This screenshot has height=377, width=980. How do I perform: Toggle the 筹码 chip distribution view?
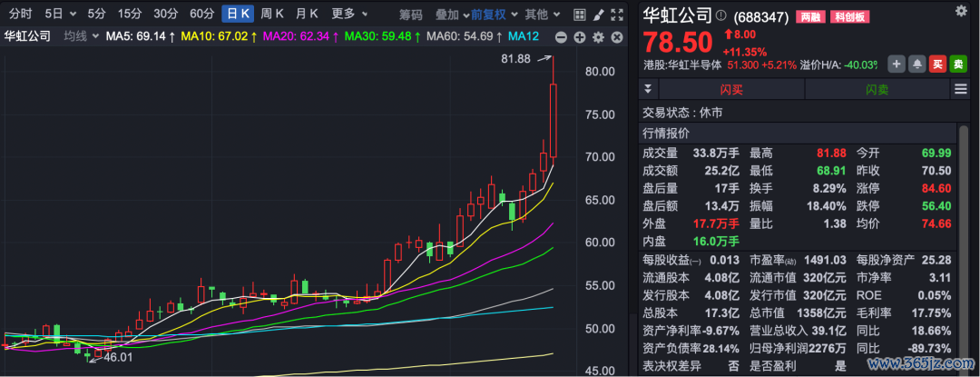pos(411,15)
